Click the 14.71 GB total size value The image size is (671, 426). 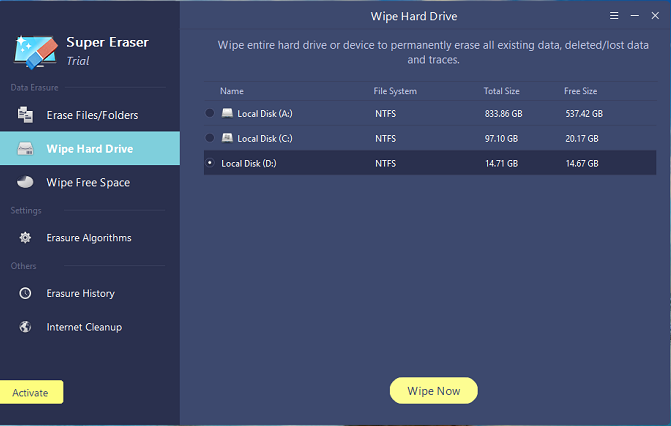[x=501, y=164]
